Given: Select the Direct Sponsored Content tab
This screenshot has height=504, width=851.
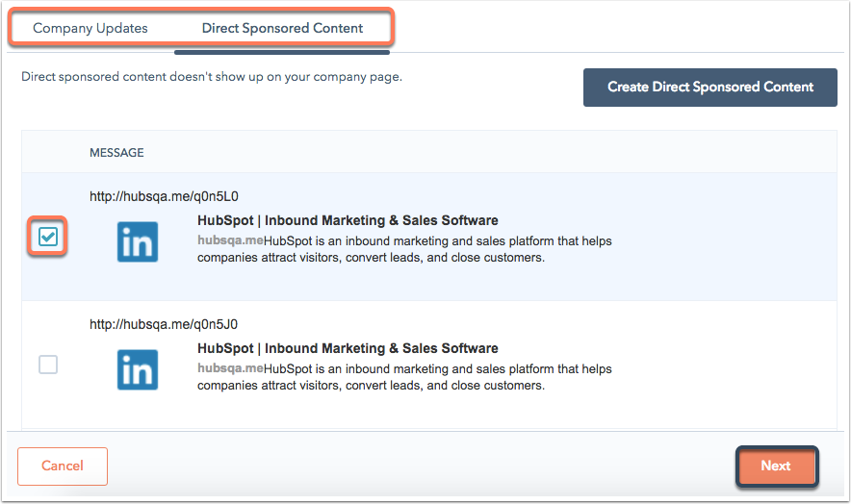Looking at the screenshot, I should [x=282, y=28].
